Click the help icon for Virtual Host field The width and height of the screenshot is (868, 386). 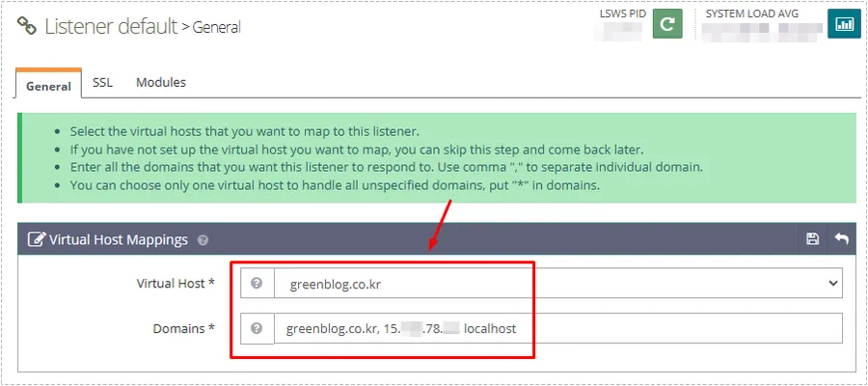point(257,284)
